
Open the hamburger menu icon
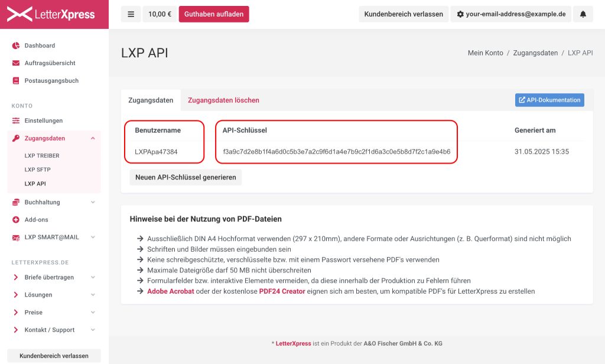[131, 14]
